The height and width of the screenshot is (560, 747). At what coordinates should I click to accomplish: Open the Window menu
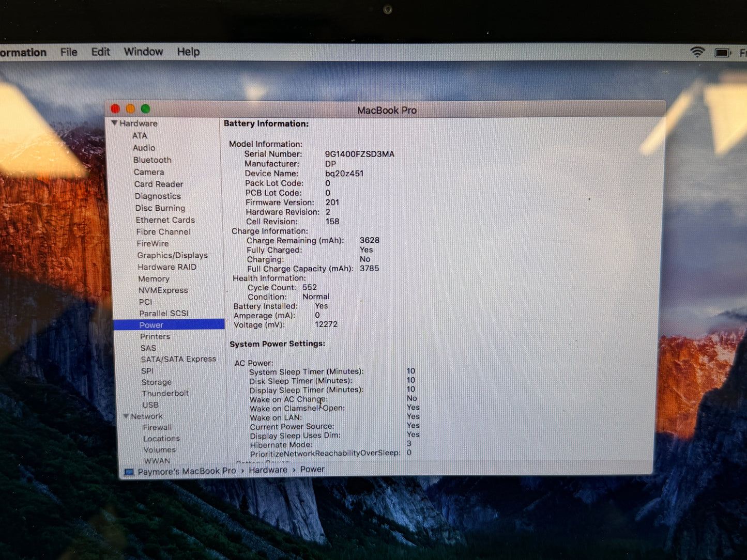tap(143, 52)
